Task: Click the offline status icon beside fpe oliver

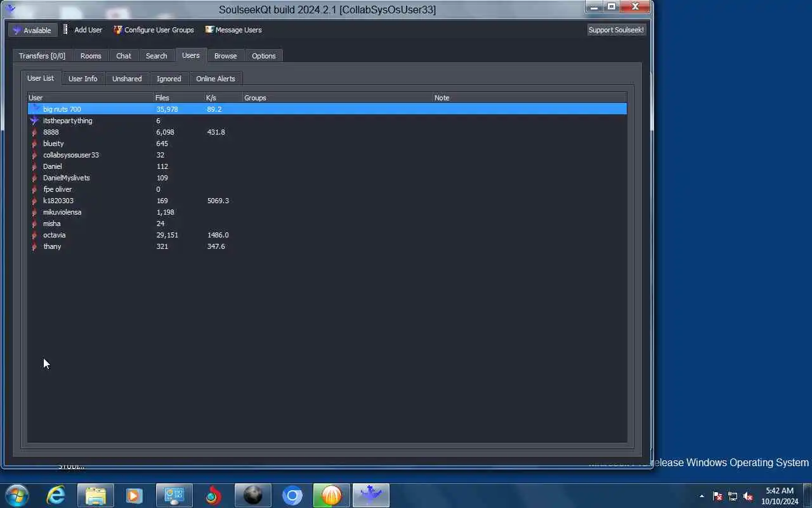Action: pos(35,189)
